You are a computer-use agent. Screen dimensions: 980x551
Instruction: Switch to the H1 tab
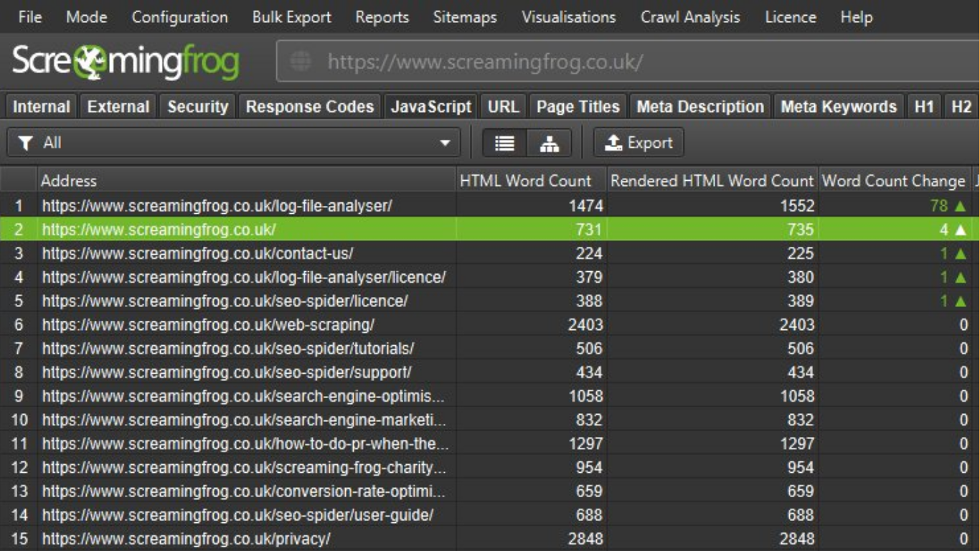(924, 107)
